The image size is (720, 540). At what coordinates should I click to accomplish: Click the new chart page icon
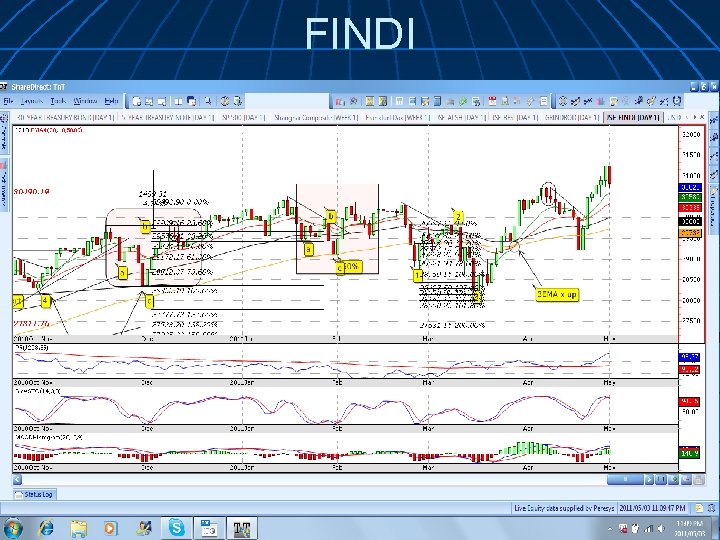(137, 101)
